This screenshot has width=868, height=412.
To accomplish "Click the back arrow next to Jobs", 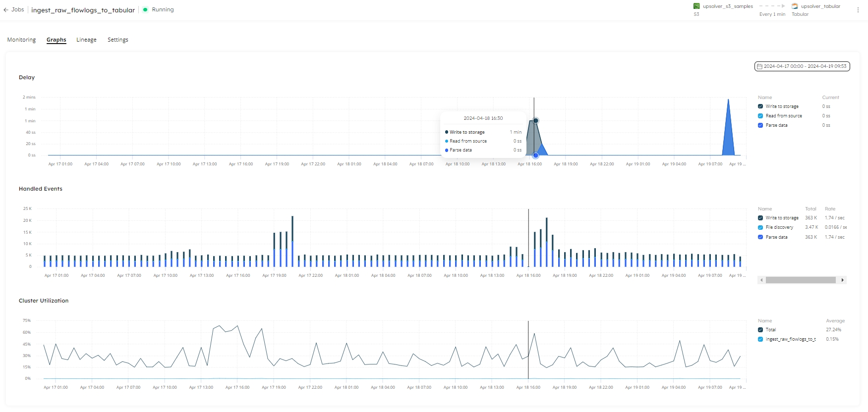I will (x=6, y=10).
